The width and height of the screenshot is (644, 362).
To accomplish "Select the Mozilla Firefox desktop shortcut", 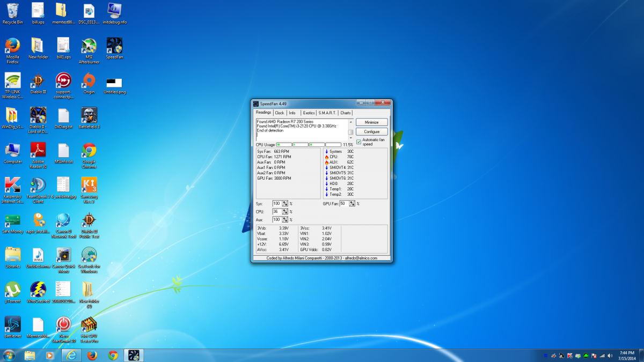I will click(12, 50).
